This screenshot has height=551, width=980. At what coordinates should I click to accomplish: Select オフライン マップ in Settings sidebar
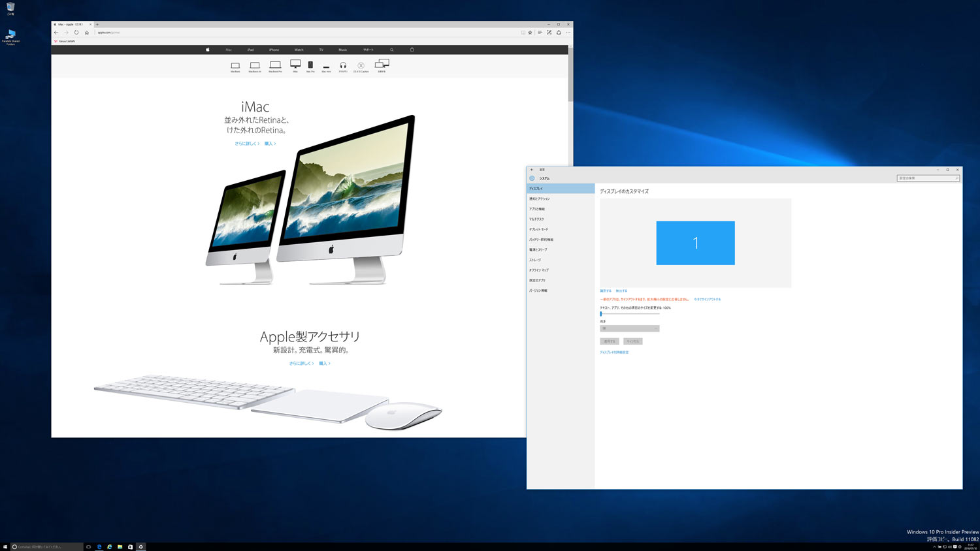pos(561,270)
